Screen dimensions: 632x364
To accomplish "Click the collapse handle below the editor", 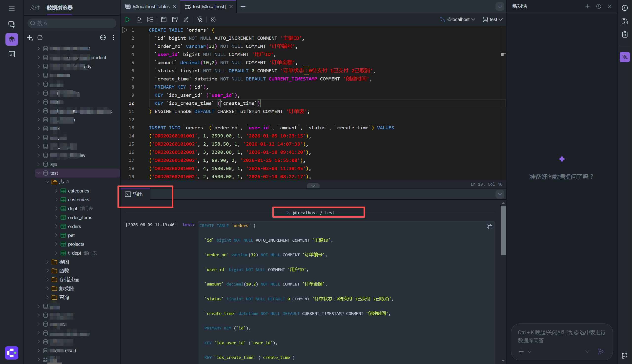I will (x=313, y=186).
